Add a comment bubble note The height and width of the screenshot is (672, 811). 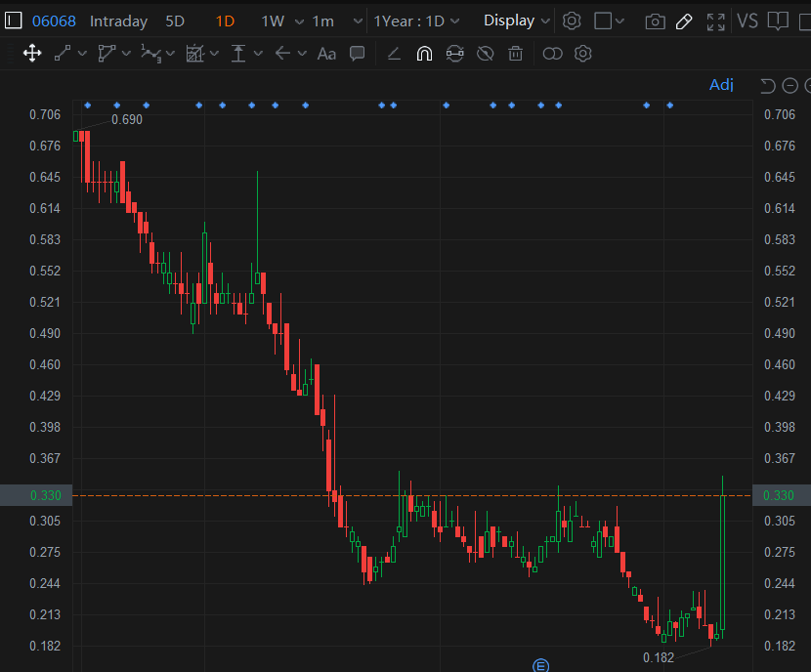(357, 54)
